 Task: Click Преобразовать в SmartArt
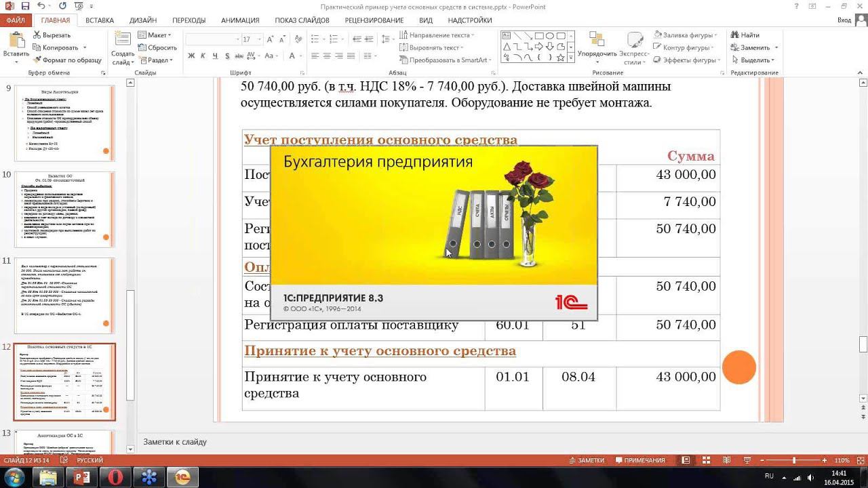(x=446, y=60)
